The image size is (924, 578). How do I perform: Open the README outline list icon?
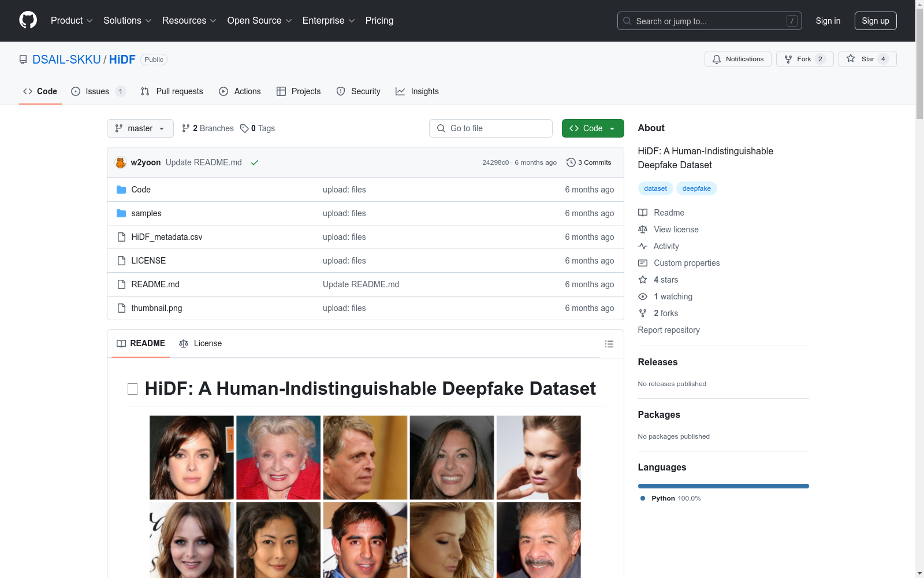click(609, 344)
